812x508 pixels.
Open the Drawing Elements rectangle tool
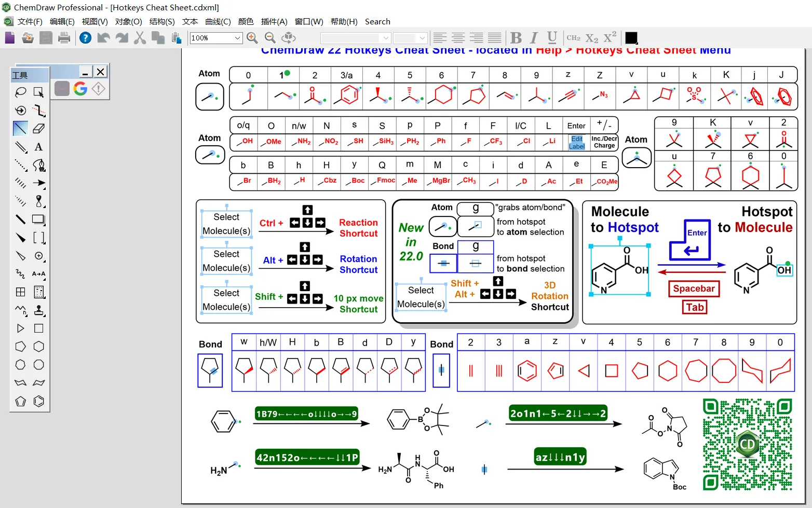(x=38, y=219)
